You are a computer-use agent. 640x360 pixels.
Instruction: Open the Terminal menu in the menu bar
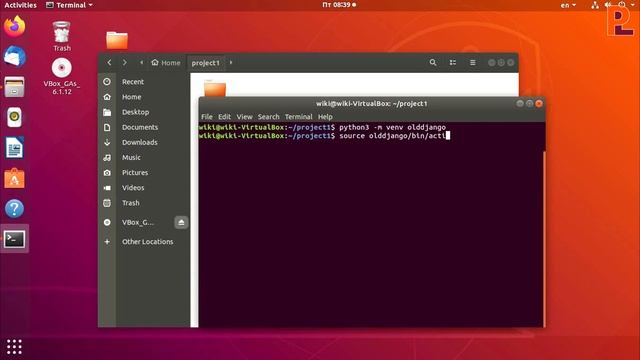pos(298,117)
